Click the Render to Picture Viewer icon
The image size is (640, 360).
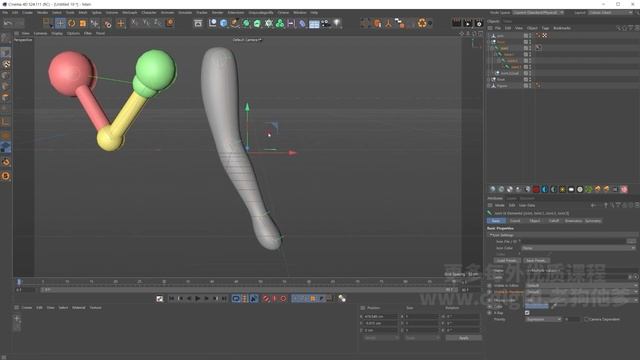click(468, 23)
